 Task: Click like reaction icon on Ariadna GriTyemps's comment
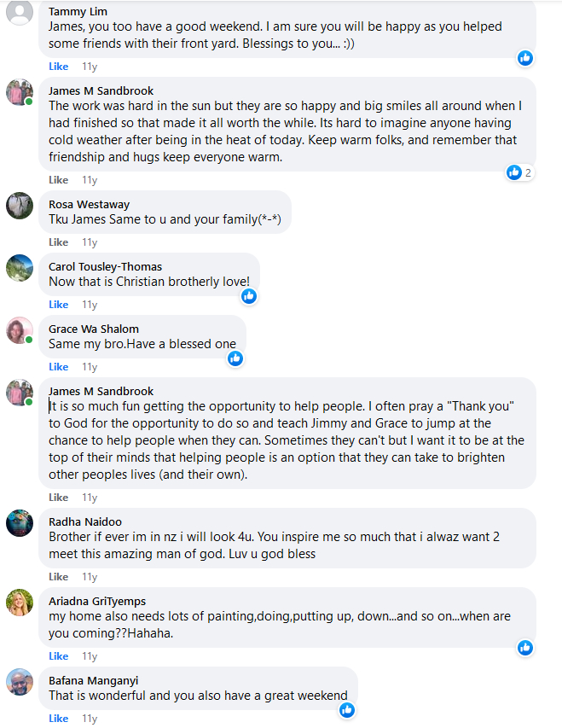point(525,648)
